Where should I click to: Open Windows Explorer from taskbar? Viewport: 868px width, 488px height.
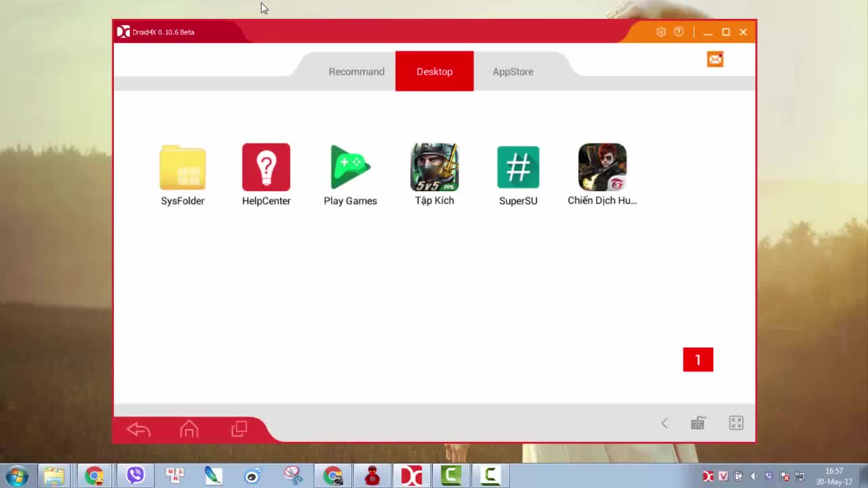(54, 476)
